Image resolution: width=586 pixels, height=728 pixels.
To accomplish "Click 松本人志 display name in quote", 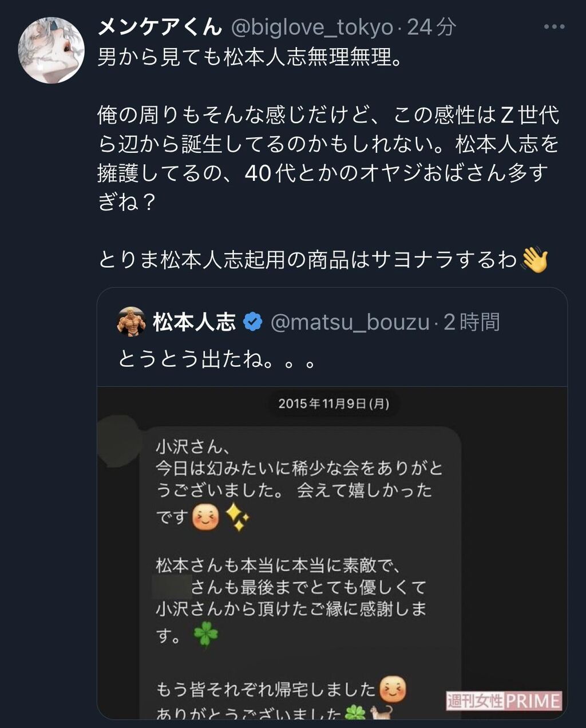I will 194,322.
